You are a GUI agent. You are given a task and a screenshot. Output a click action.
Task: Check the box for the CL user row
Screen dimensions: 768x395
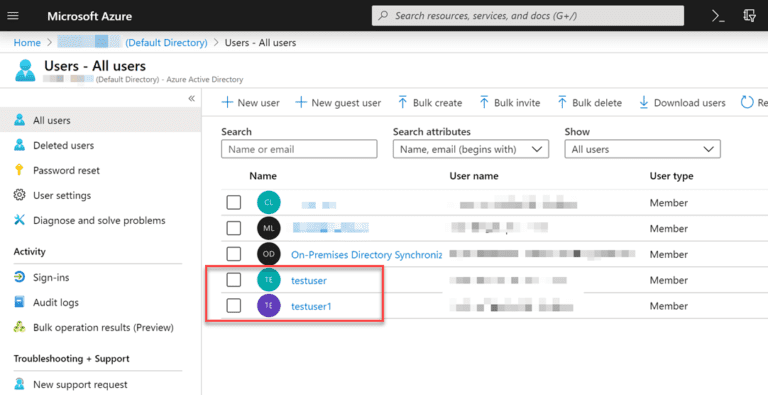[x=234, y=202]
